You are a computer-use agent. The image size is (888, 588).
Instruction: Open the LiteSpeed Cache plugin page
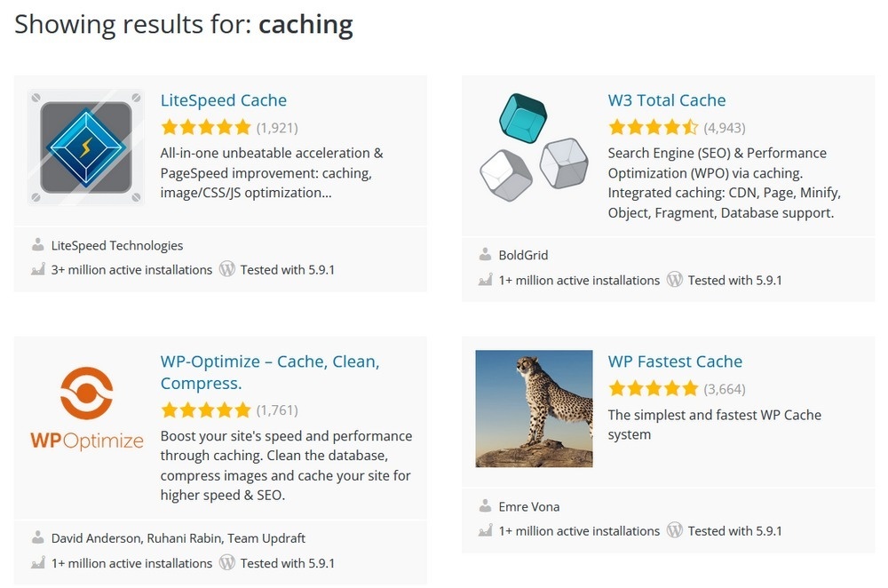point(224,99)
